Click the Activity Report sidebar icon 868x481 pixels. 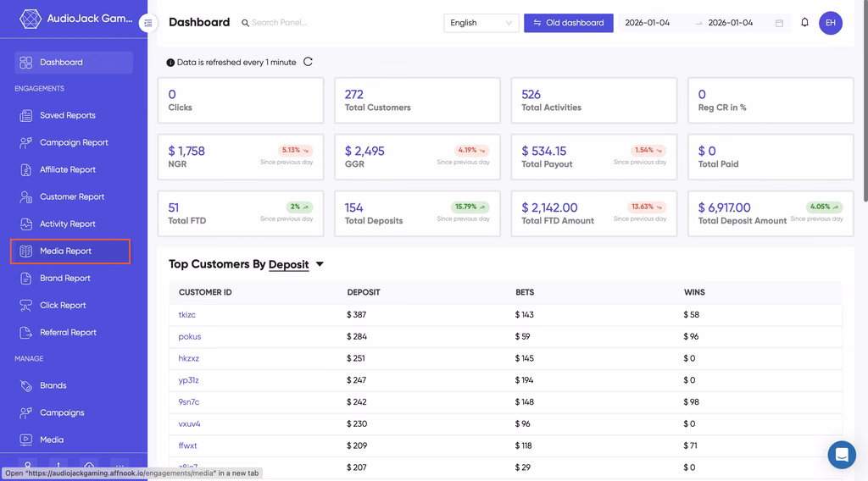(x=26, y=224)
